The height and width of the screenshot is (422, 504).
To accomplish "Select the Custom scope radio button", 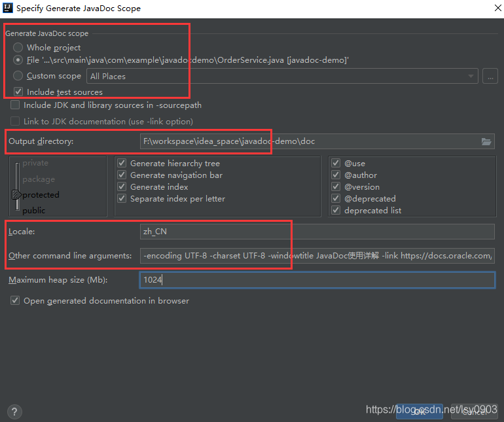I will pos(18,76).
